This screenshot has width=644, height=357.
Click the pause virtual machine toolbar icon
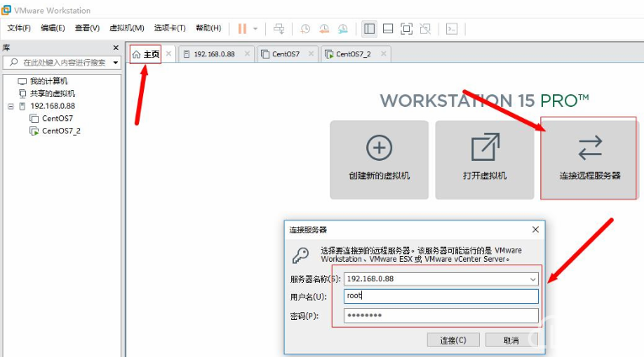click(242, 29)
